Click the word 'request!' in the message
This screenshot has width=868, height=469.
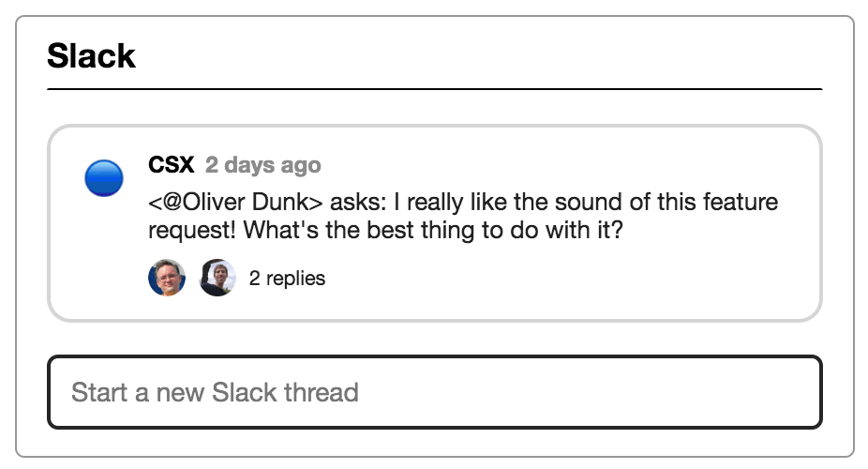pos(192,231)
